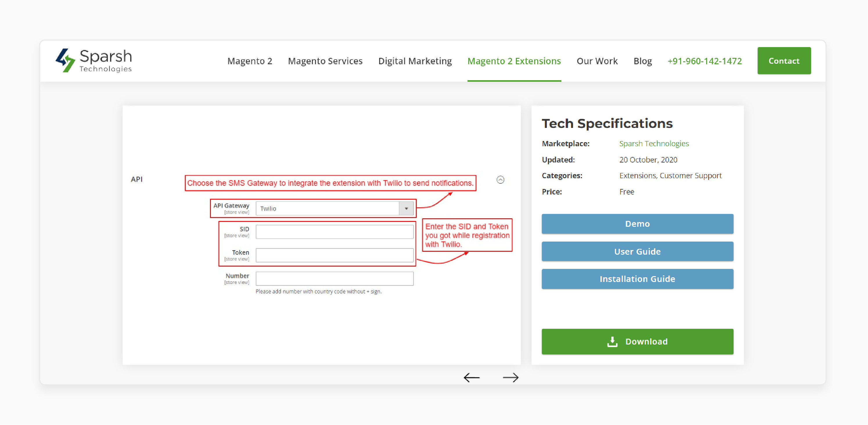Click the Number input field
The image size is (868, 425).
(x=334, y=278)
